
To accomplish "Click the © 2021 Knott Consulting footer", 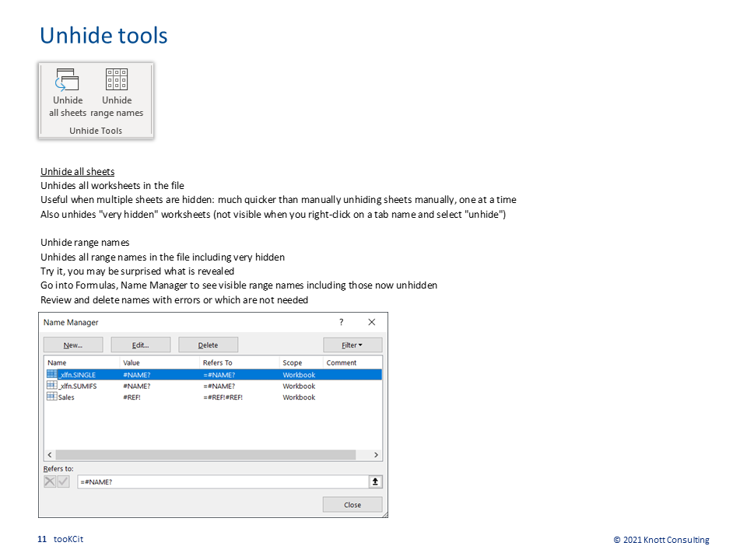I will [661, 540].
